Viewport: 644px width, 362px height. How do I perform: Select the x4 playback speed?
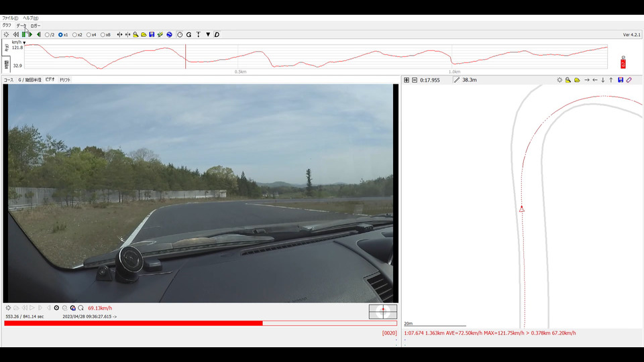[91, 35]
